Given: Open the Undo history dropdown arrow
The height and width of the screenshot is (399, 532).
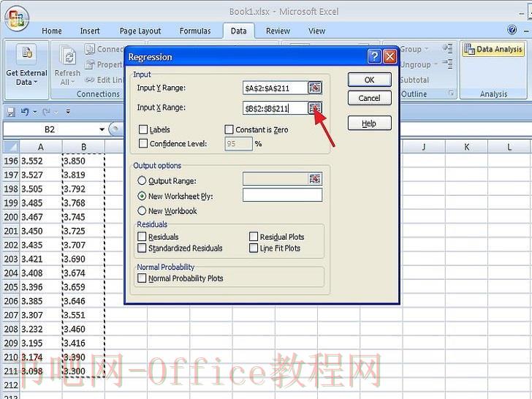Looking at the screenshot, I should (34, 112).
